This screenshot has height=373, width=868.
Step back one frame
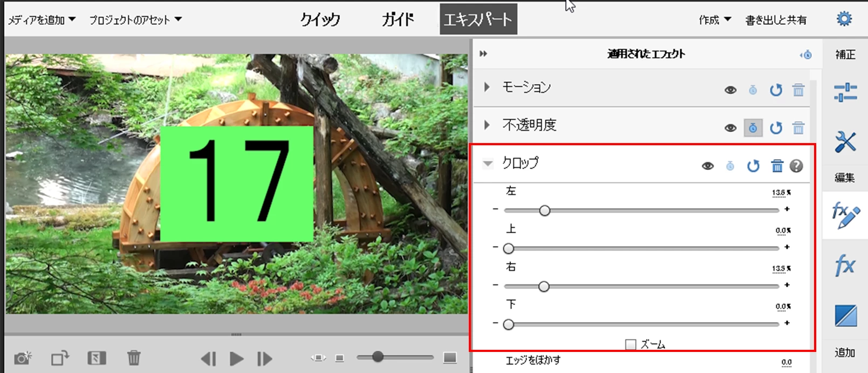208,358
